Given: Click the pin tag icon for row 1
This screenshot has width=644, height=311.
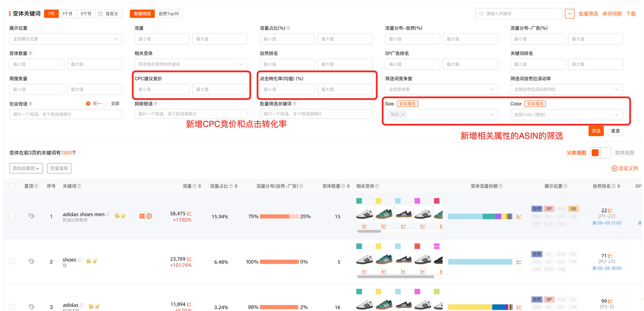Looking at the screenshot, I should [x=31, y=216].
